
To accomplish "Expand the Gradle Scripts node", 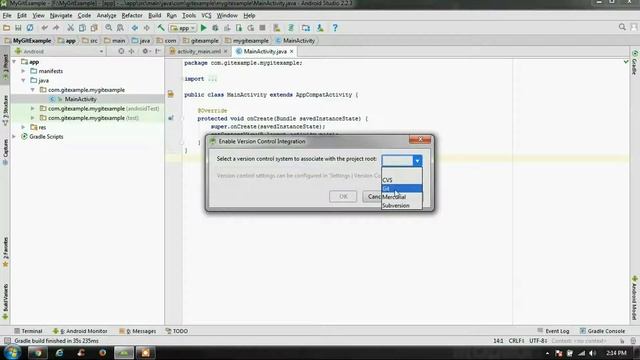I will [14, 137].
